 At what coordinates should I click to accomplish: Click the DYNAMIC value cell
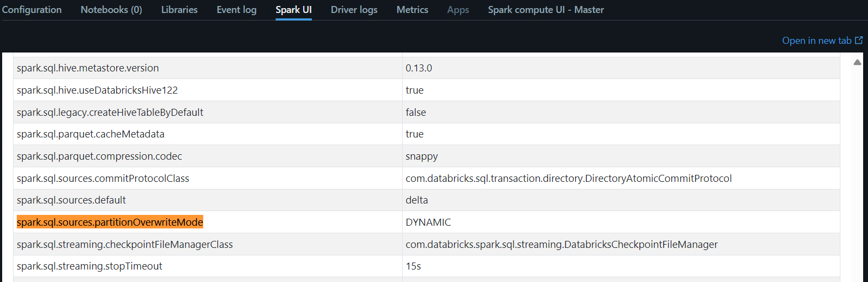pos(428,222)
